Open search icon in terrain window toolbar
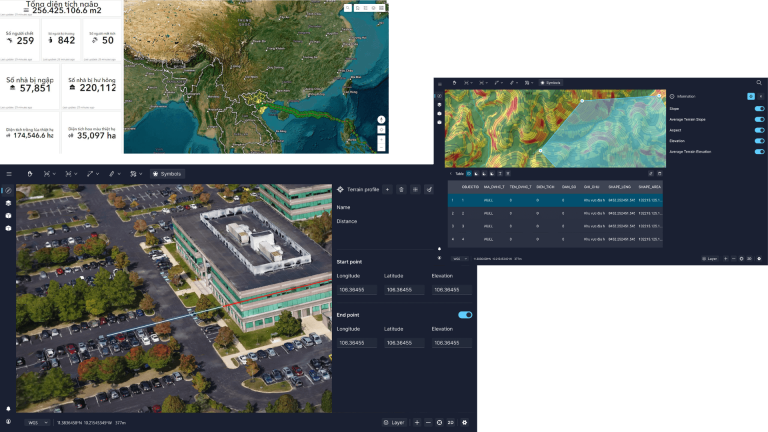 point(759,83)
